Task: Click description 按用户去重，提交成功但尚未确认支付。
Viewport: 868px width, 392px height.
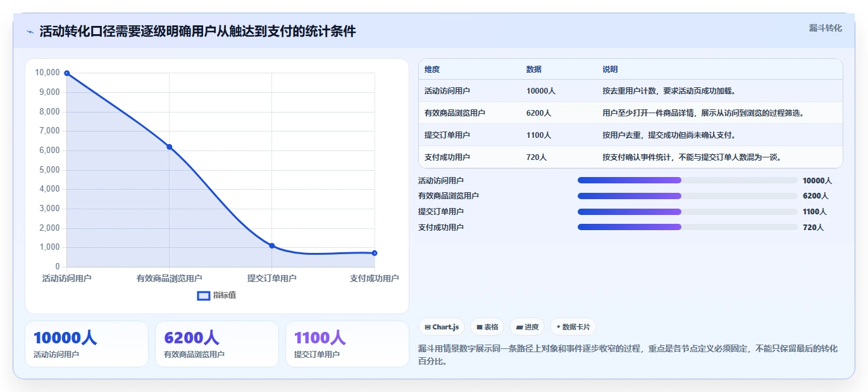Action: click(669, 135)
